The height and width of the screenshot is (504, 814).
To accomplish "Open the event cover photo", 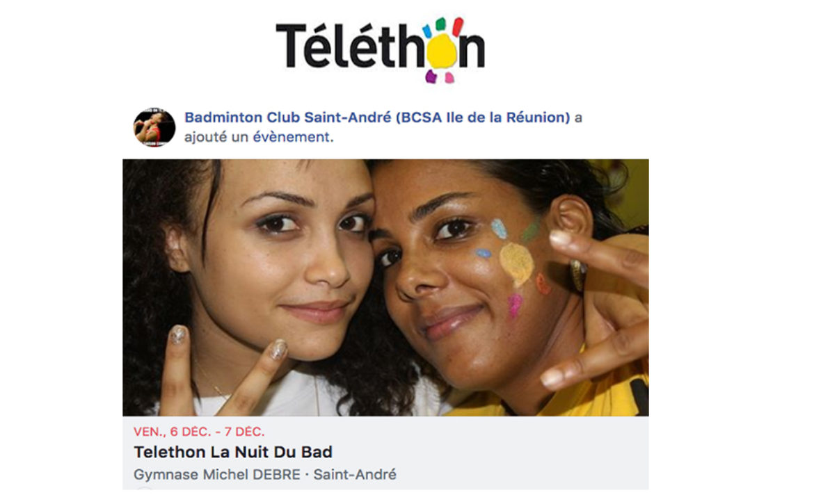I will 385,287.
